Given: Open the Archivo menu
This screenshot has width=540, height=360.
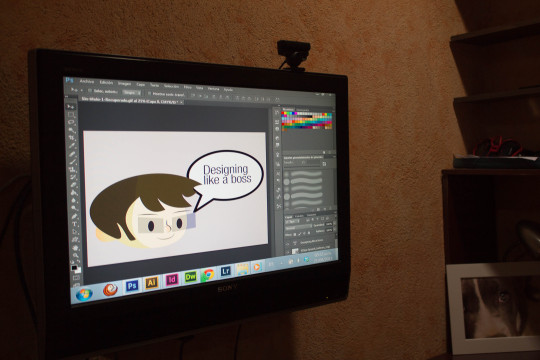Looking at the screenshot, I should [87, 82].
